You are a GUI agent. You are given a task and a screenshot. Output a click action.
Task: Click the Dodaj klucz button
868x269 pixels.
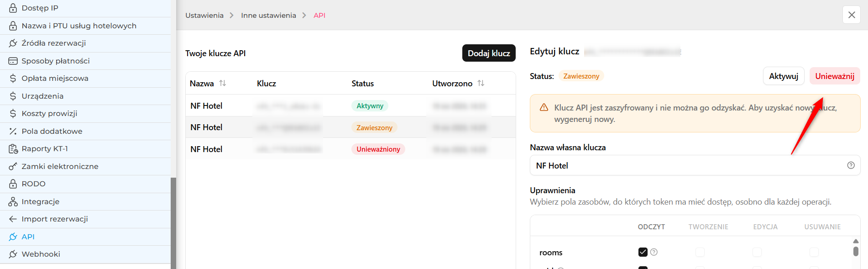[x=489, y=53]
